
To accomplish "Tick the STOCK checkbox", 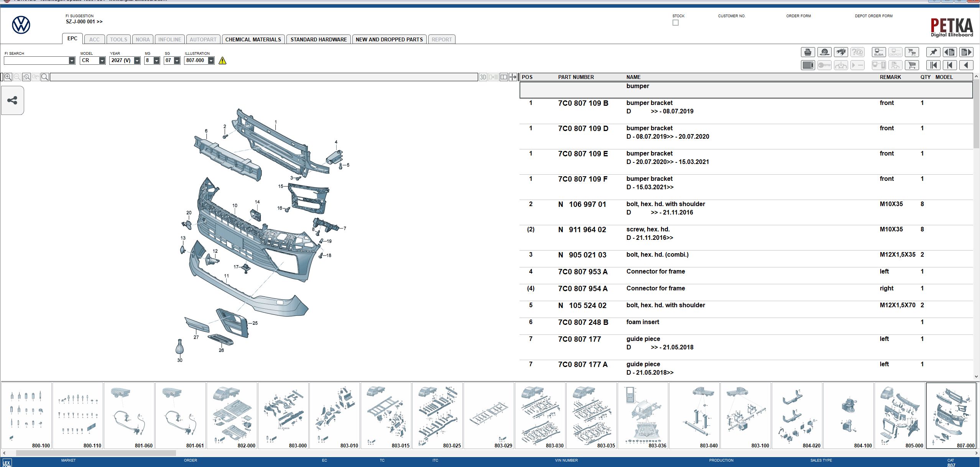I will [676, 23].
